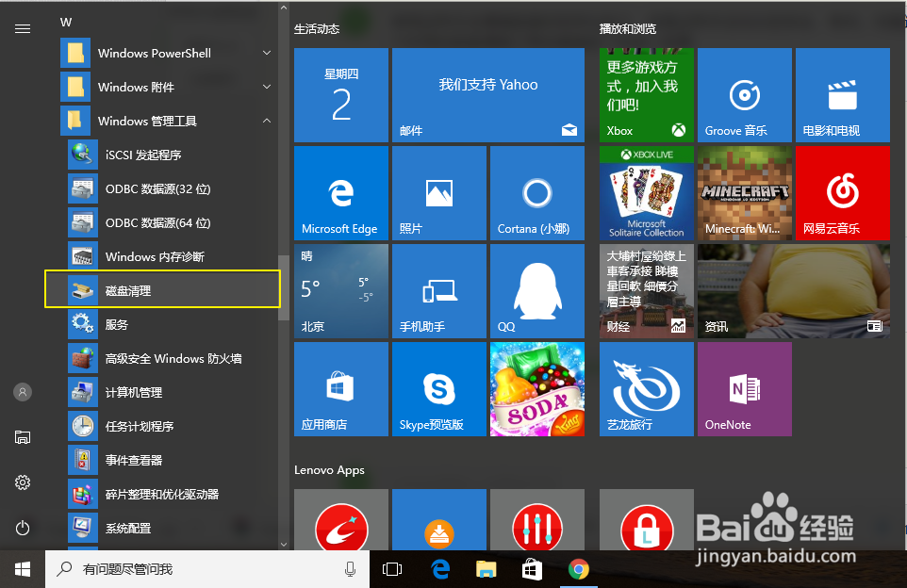Open the calendar tile showing 星期四 2
The height and width of the screenshot is (588, 907).
[x=341, y=95]
